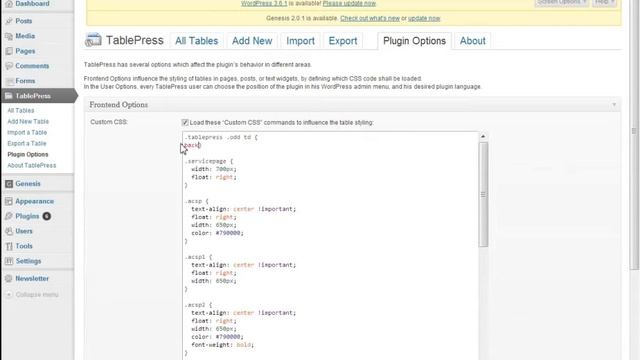
Task: Click the Appearance icon in sidebar
Action: pos(9,202)
